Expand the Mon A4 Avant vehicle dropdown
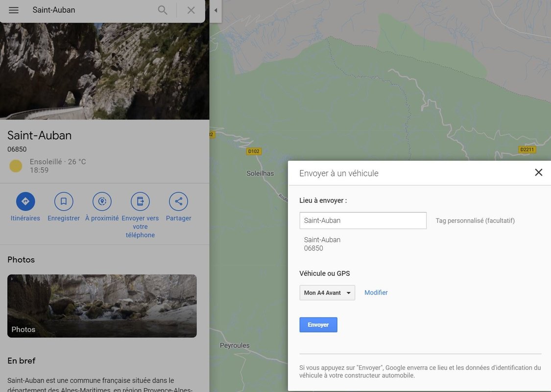The height and width of the screenshot is (392, 551). [327, 293]
